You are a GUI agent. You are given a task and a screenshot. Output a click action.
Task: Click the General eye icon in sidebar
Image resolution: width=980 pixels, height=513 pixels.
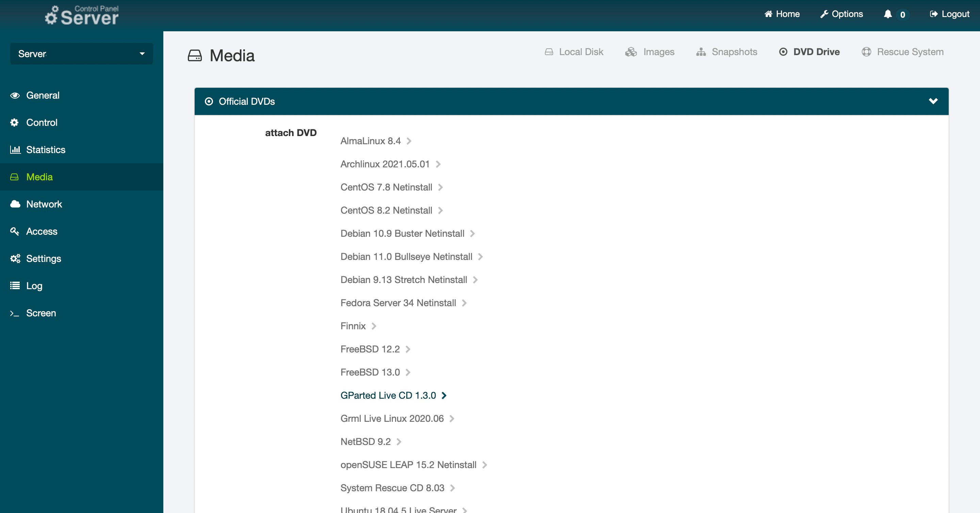tap(15, 96)
